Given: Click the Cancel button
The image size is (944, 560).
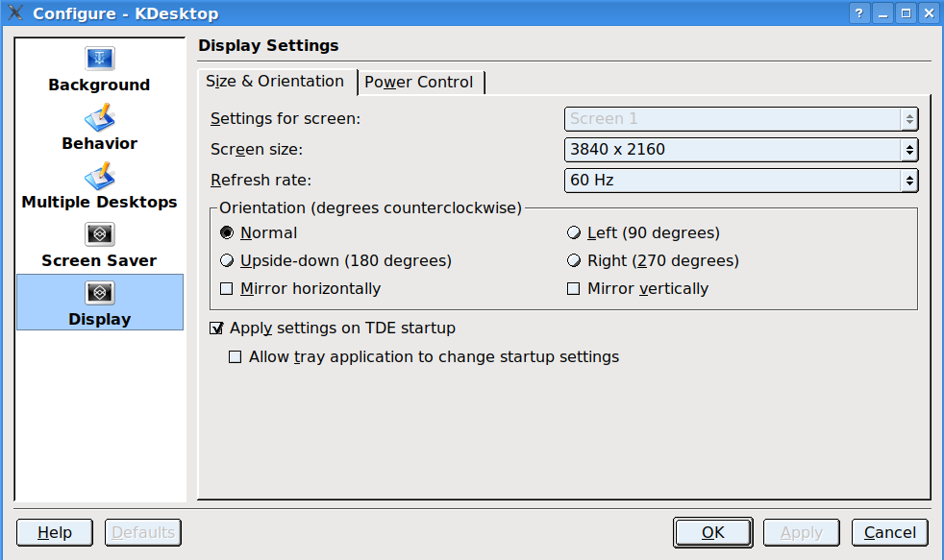Looking at the screenshot, I should point(889,532).
